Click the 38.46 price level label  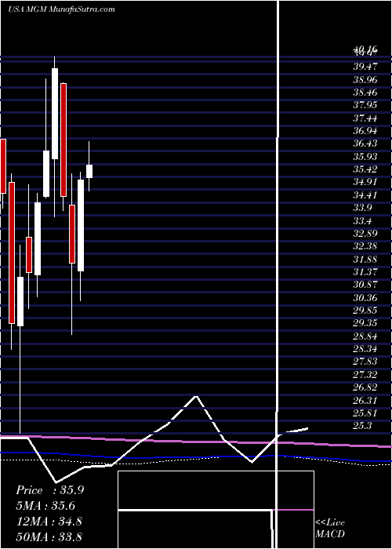(365, 93)
